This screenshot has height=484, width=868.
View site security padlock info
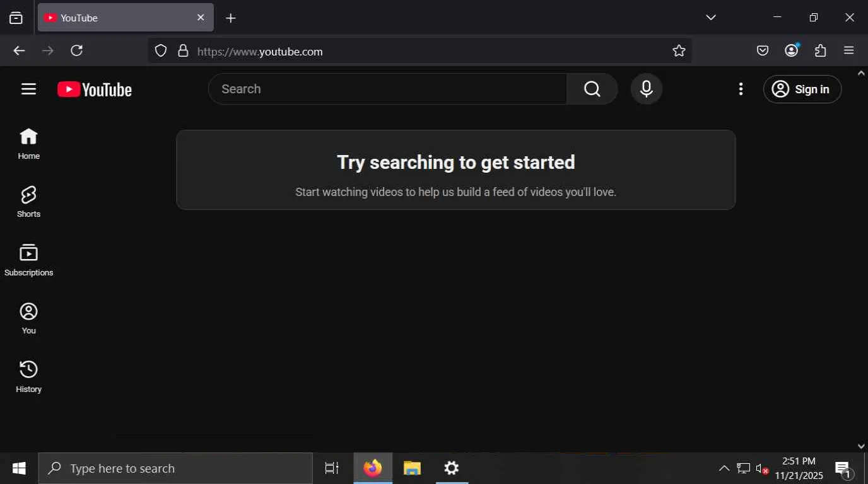pos(183,51)
